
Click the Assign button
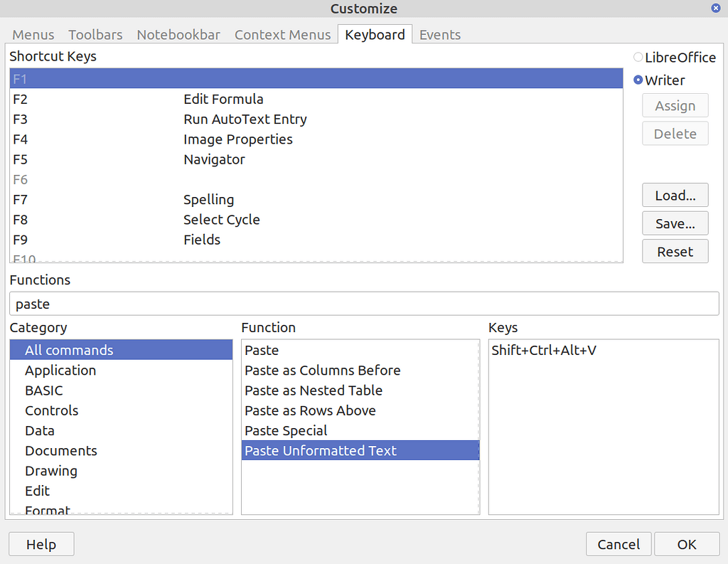[675, 105]
